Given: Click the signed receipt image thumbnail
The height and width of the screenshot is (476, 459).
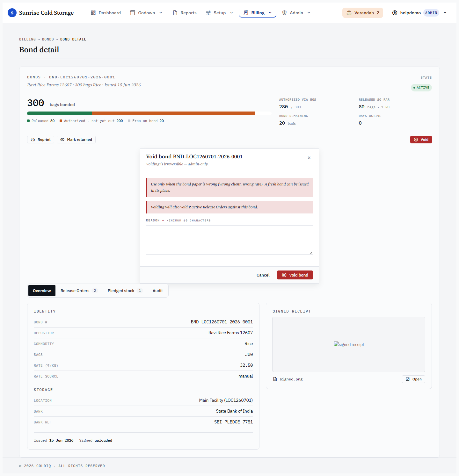Looking at the screenshot, I should point(349,344).
